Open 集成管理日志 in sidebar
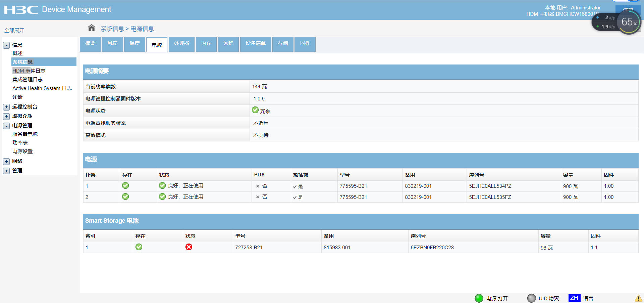 (28, 80)
